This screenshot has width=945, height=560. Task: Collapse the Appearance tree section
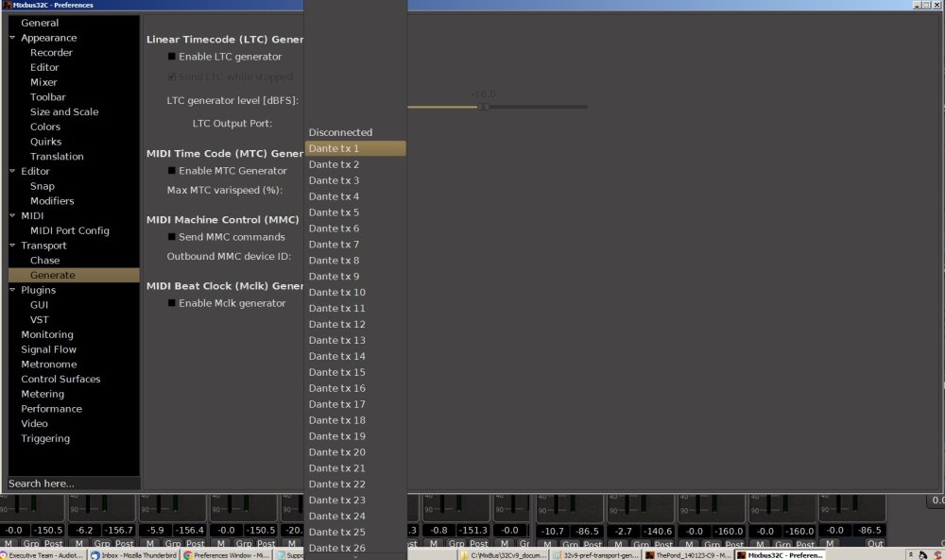[x=12, y=38]
